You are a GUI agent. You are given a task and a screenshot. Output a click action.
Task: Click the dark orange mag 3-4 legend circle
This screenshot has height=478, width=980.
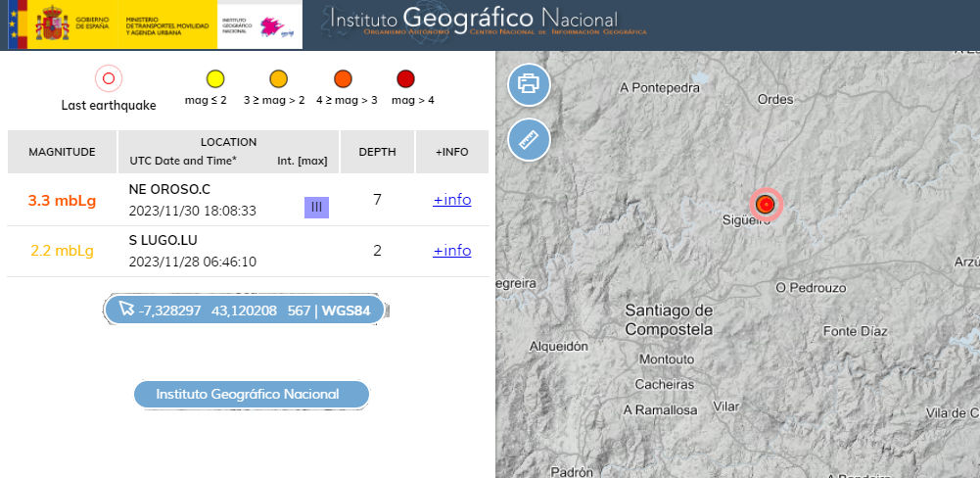(345, 78)
